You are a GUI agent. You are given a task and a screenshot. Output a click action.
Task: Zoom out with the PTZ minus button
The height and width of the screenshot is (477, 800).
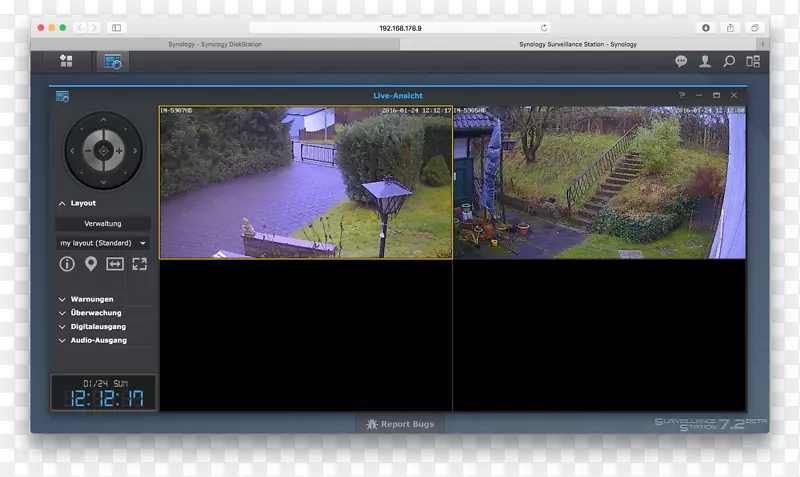click(88, 151)
